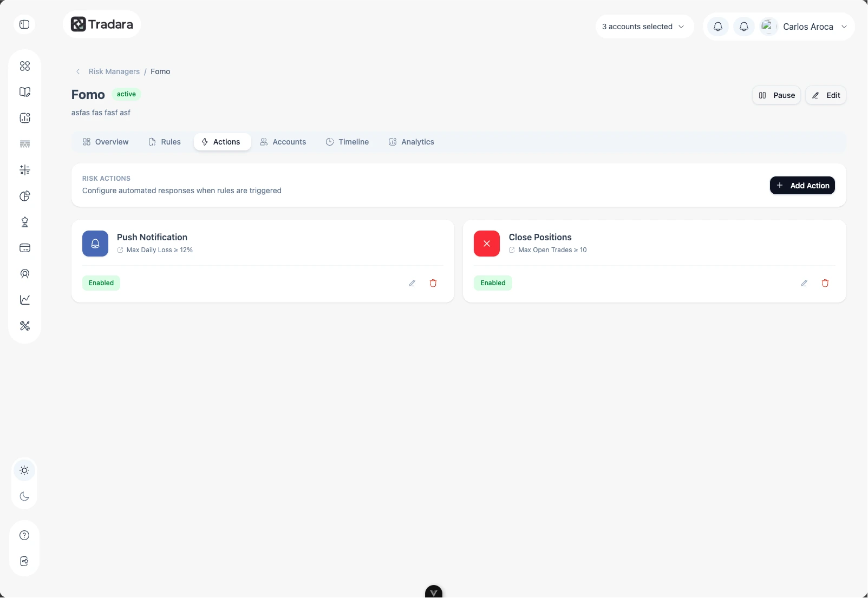Expand the 3 accounts selected dropdown

click(x=644, y=27)
